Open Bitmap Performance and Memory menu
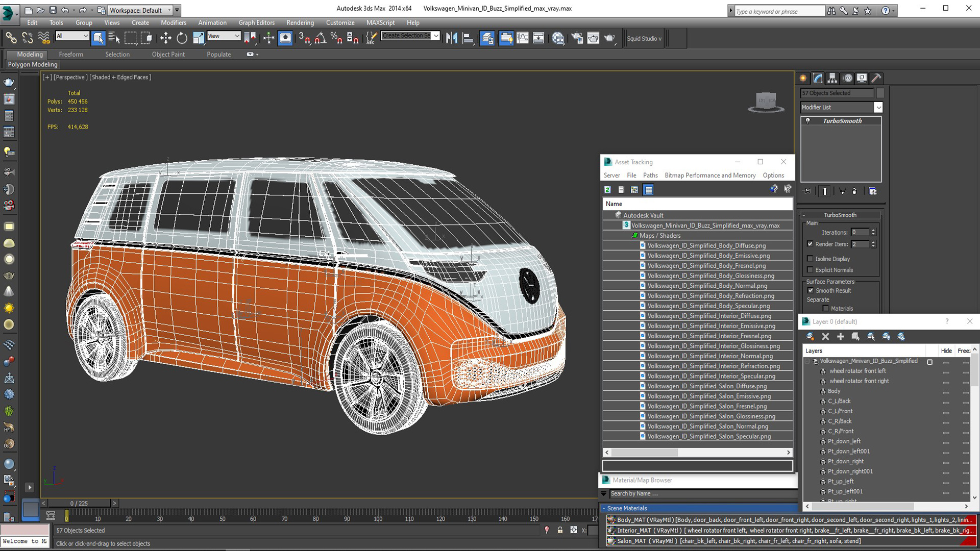980x551 pixels. click(710, 175)
